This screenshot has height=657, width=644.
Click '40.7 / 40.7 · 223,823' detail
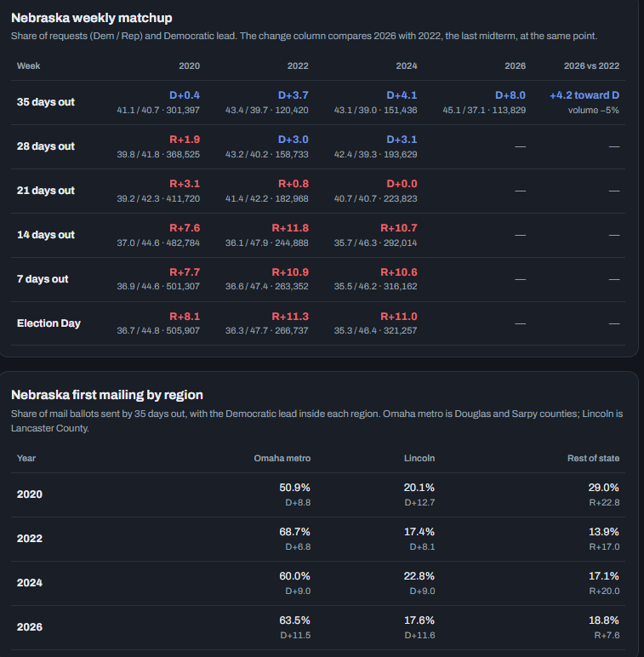tap(376, 198)
